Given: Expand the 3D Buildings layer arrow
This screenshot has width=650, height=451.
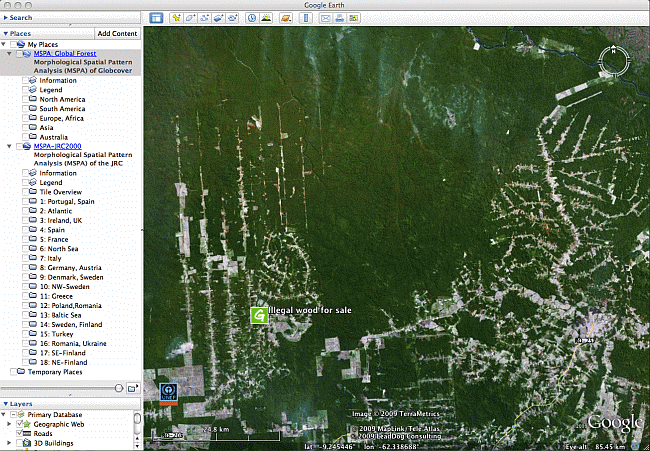Looking at the screenshot, I should [10, 443].
